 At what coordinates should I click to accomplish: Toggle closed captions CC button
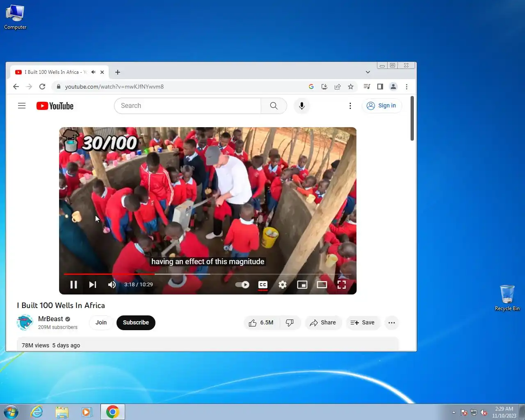coord(263,285)
